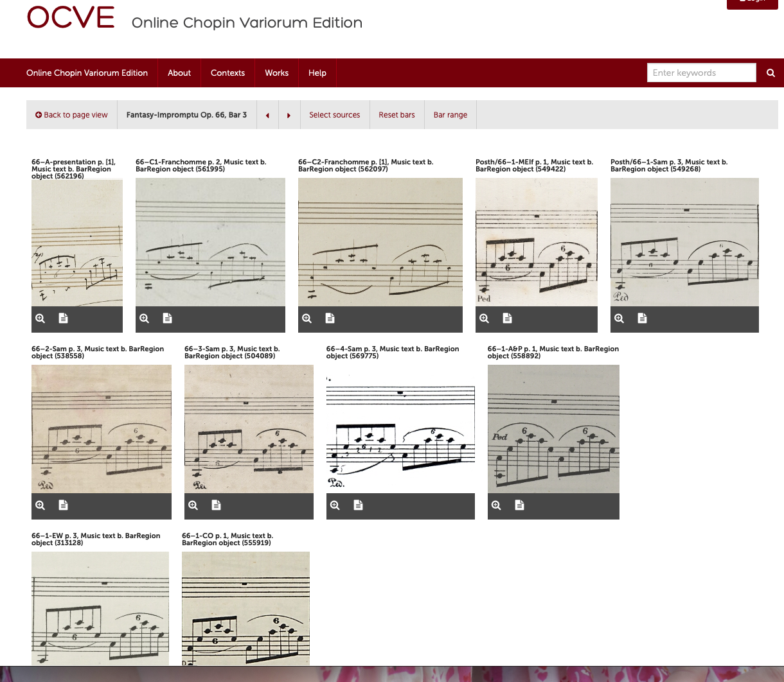
Task: Click the Posth/66-1-Sam p. 3 caption
Action: point(669,166)
